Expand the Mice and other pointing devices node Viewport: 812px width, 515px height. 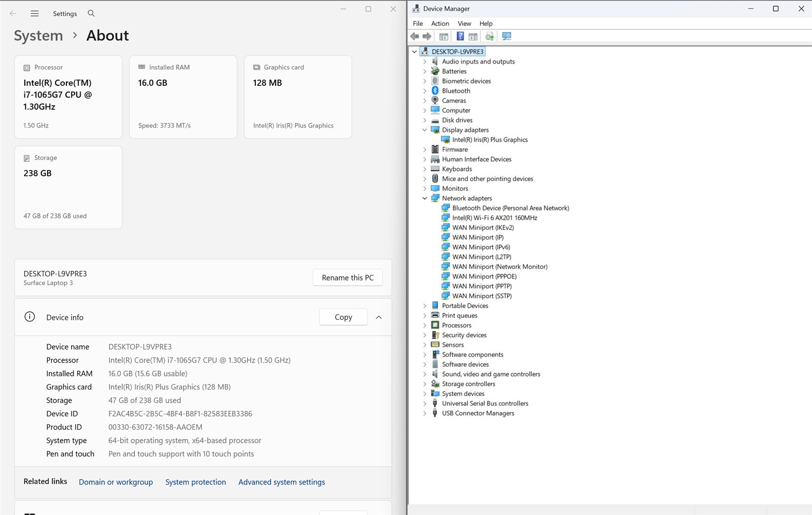(425, 179)
